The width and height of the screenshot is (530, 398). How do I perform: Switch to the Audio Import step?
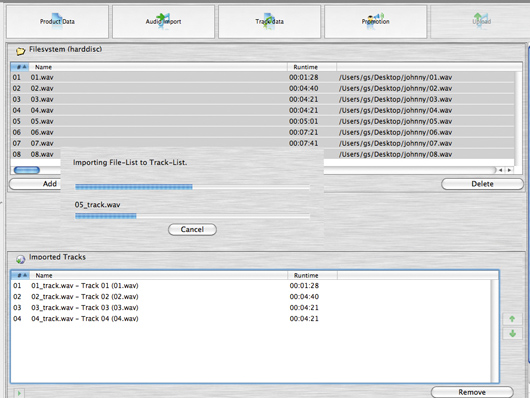[164, 22]
